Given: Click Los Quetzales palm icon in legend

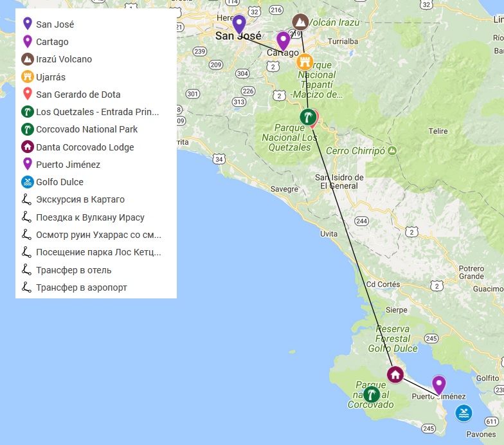Looking at the screenshot, I should 28,112.
